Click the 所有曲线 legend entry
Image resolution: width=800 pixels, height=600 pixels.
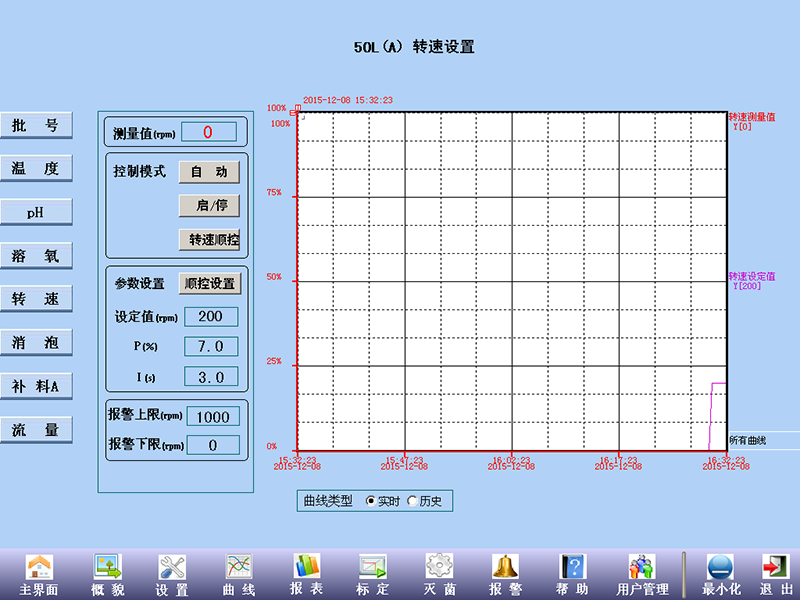click(x=748, y=440)
